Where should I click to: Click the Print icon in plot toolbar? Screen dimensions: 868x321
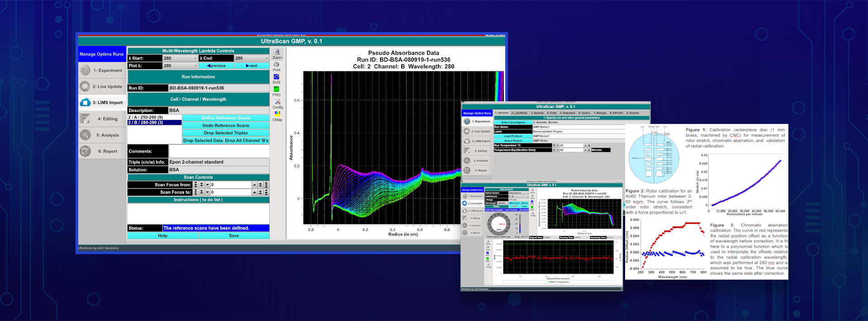tap(276, 65)
